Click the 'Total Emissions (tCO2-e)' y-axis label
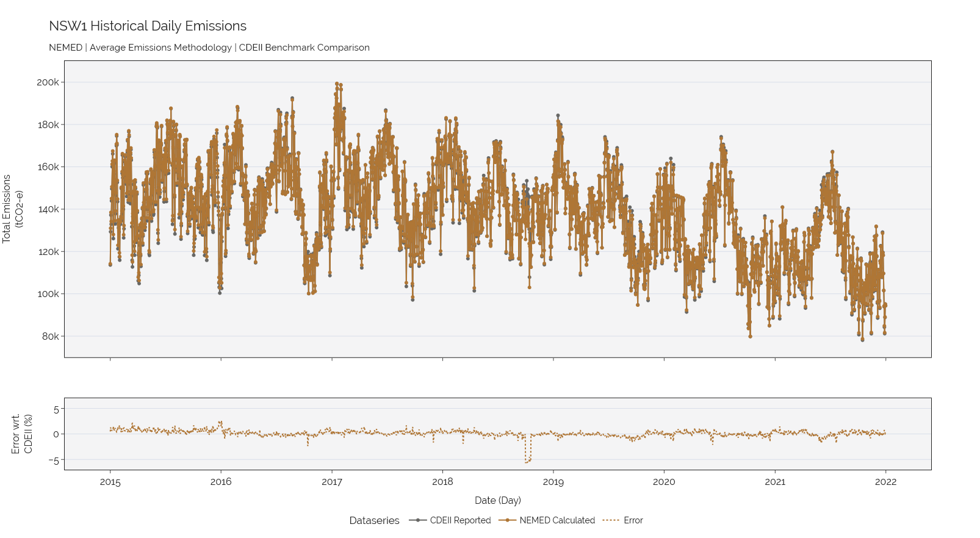 click(x=12, y=209)
